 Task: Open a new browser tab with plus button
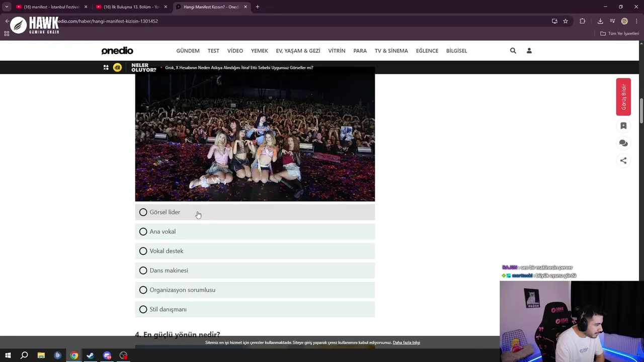coord(258,7)
